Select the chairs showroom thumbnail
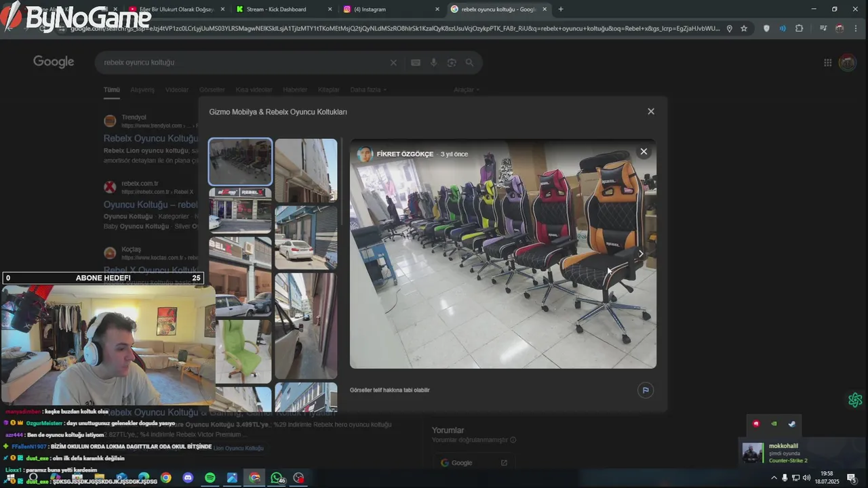 click(x=240, y=161)
